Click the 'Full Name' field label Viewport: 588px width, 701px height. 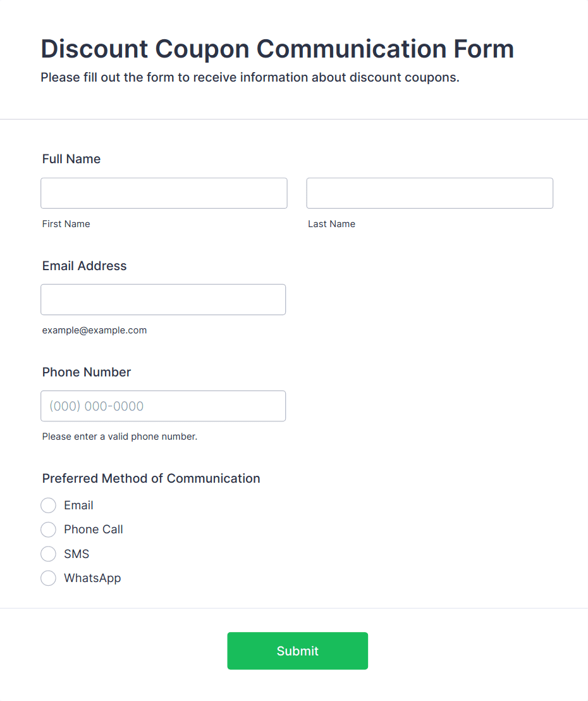click(71, 159)
